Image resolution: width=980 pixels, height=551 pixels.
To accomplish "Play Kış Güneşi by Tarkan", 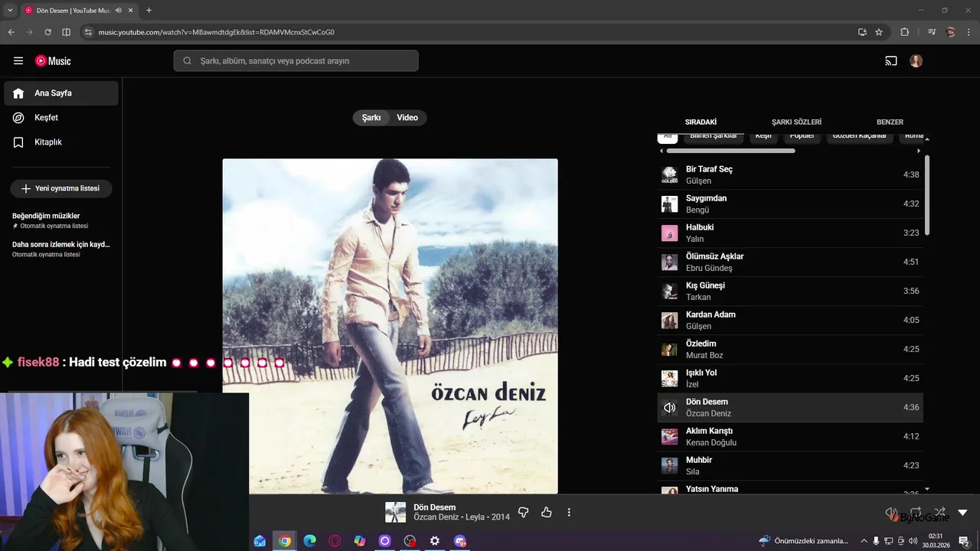I will tap(790, 291).
